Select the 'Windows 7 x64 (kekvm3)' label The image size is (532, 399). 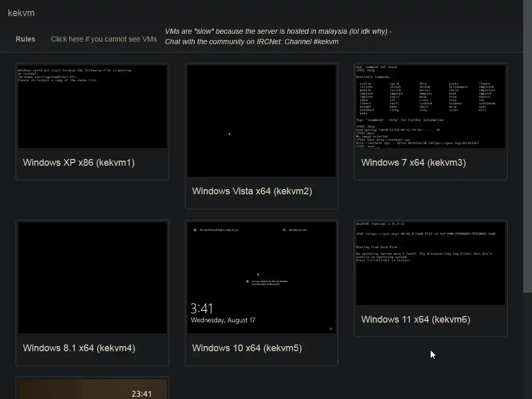click(413, 163)
